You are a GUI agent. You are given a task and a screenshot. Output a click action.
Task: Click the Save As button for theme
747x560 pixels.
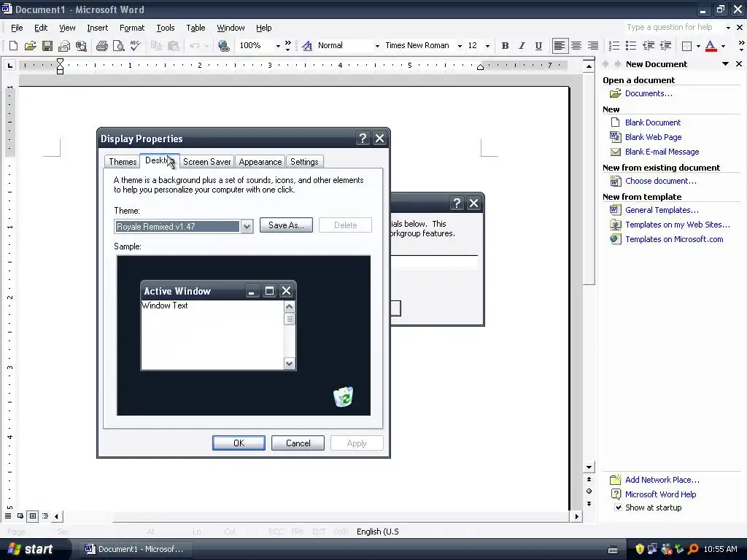click(286, 225)
